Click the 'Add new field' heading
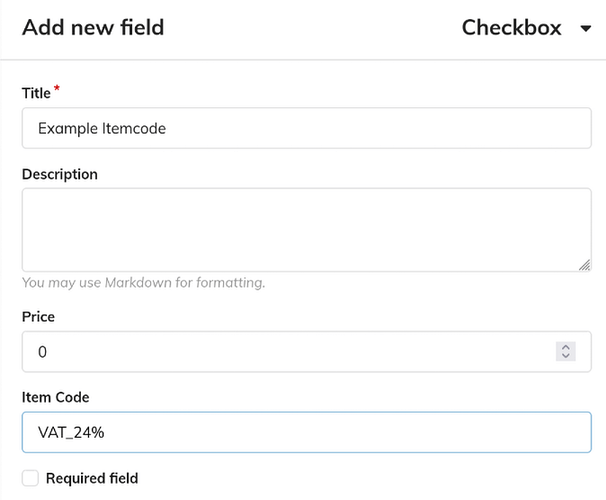606x500 pixels. coord(93,28)
